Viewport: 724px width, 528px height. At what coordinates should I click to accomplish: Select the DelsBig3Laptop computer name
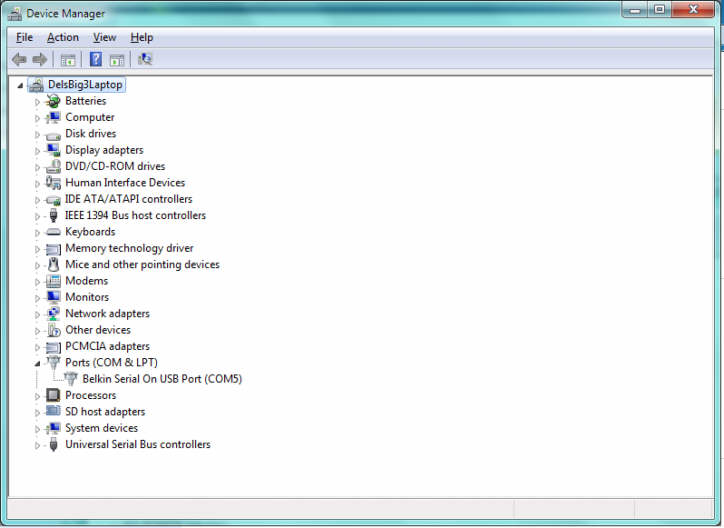click(x=85, y=84)
